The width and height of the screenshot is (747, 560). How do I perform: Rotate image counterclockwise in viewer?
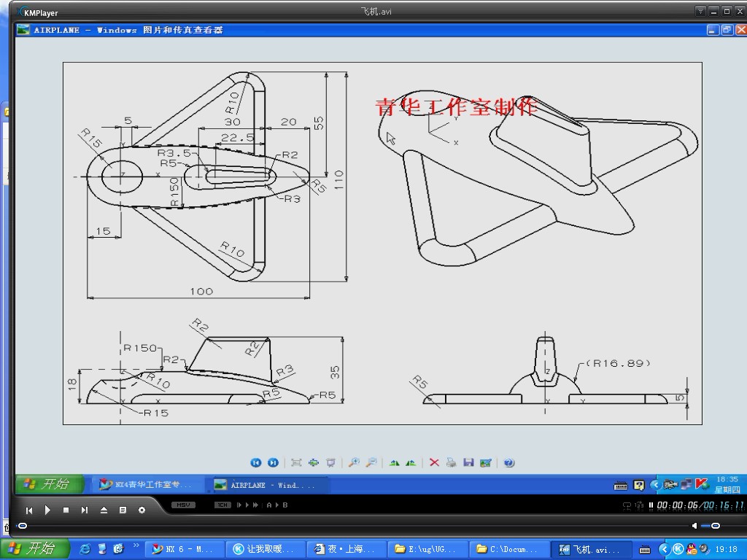click(x=411, y=462)
